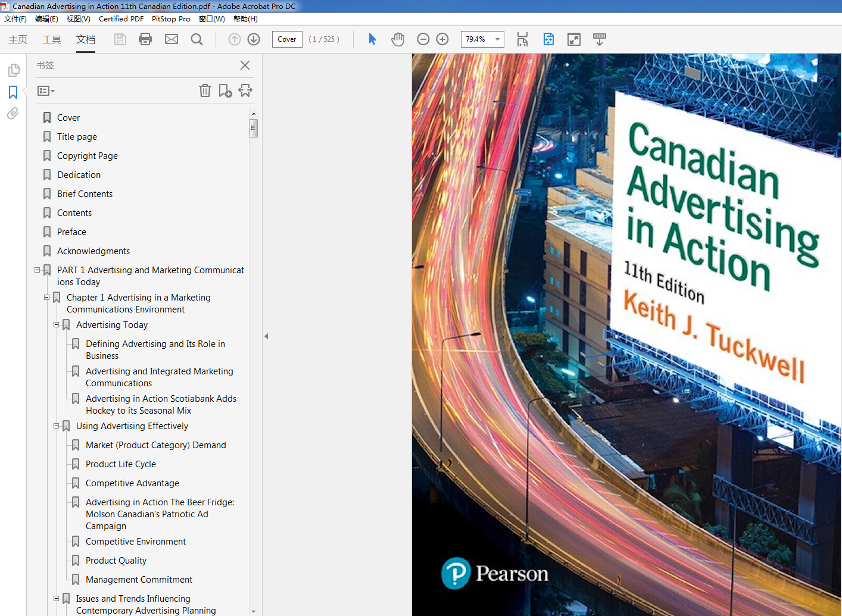Open the Acknowledgments bookmark
The image size is (842, 616).
coord(93,251)
